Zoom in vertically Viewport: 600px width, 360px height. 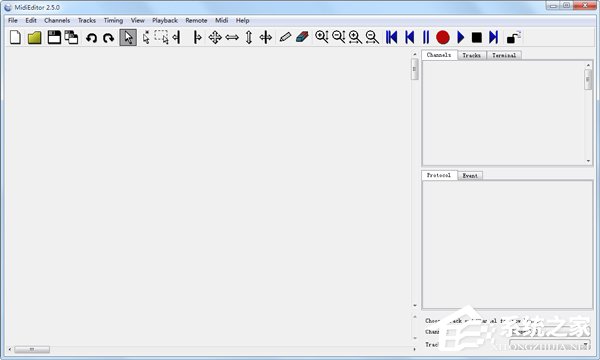click(322, 37)
